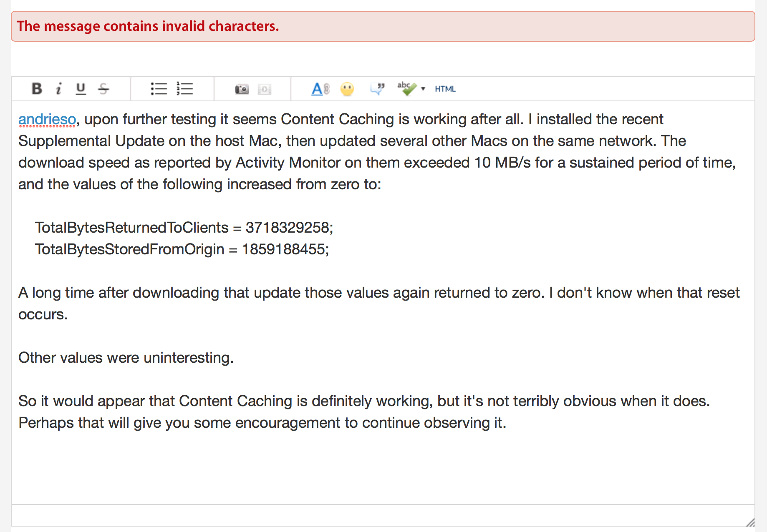This screenshot has width=767, height=532.
Task: Click the paragraph starting 'A long time after'
Action: (x=379, y=304)
